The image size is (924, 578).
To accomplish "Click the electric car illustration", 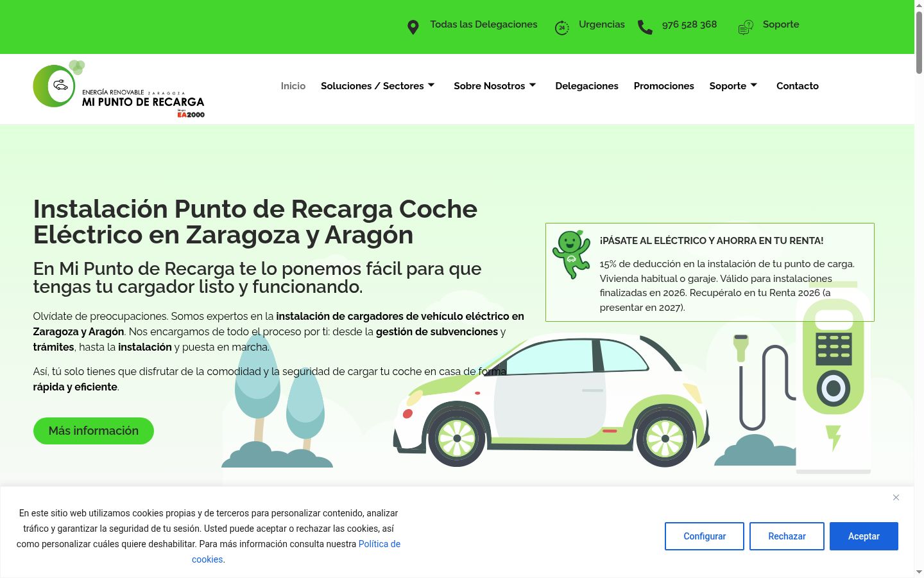I will click(552, 401).
